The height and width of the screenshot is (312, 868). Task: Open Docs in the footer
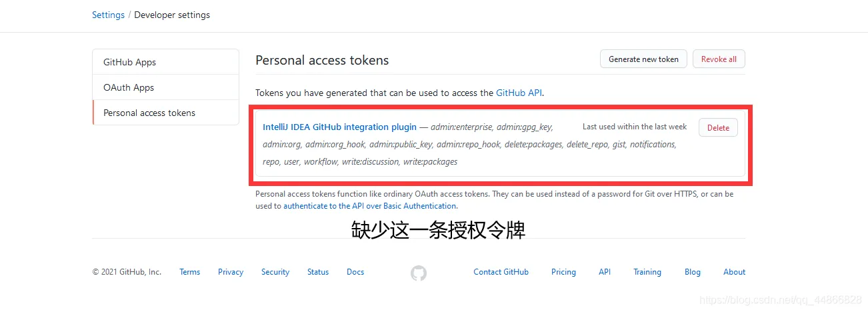click(x=355, y=272)
